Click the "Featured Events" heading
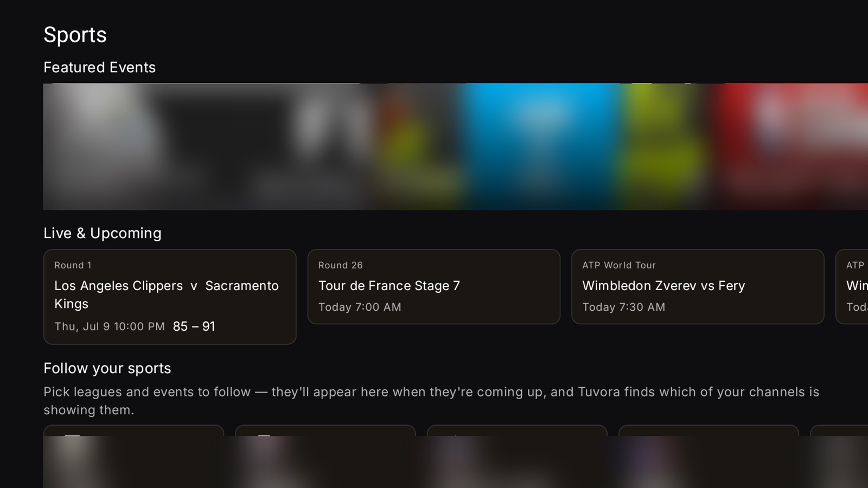This screenshot has height=488, width=868. [99, 67]
